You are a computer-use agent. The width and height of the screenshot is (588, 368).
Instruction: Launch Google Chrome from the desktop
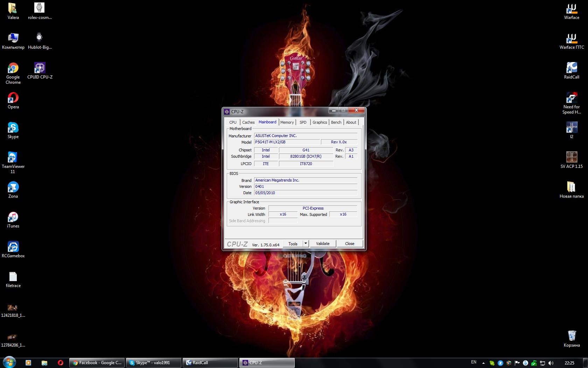click(13, 69)
